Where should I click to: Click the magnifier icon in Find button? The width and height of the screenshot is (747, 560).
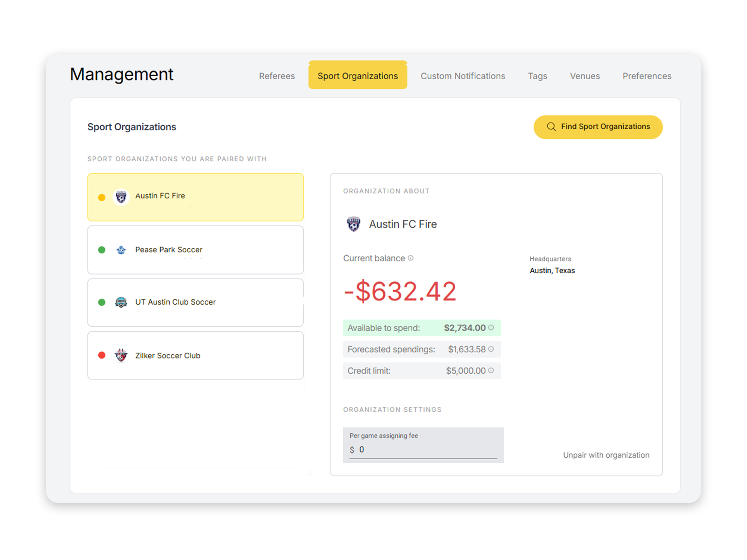tap(551, 127)
